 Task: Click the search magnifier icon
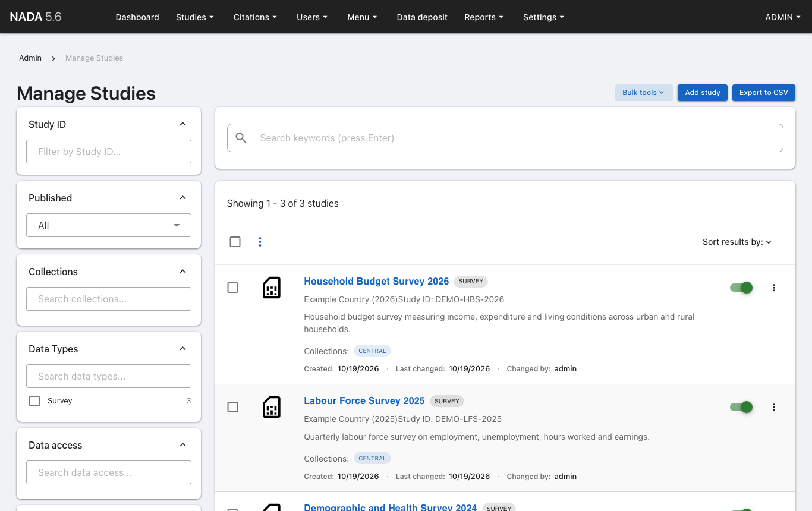[241, 138]
